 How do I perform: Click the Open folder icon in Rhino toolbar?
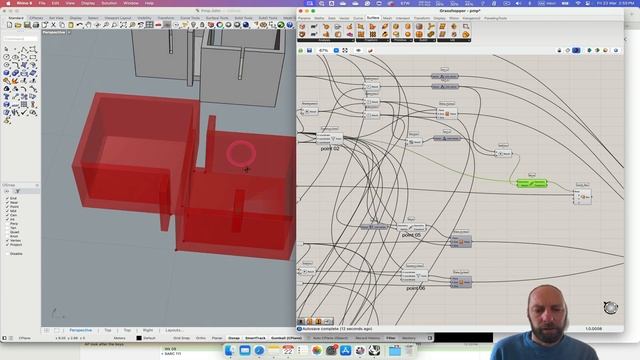18,25
